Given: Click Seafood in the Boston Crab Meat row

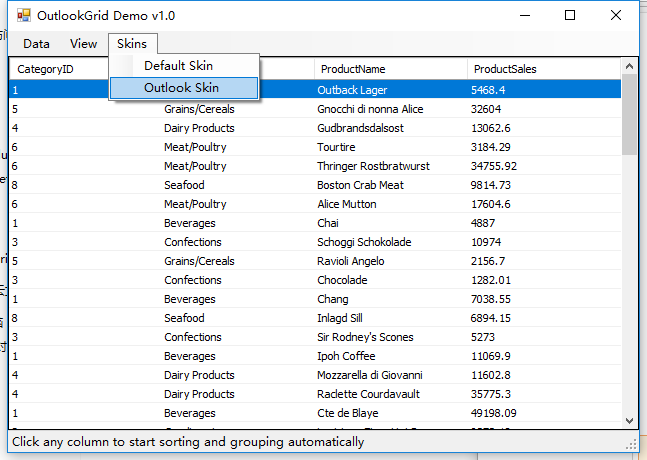Looking at the screenshot, I should pyautogui.click(x=184, y=185).
